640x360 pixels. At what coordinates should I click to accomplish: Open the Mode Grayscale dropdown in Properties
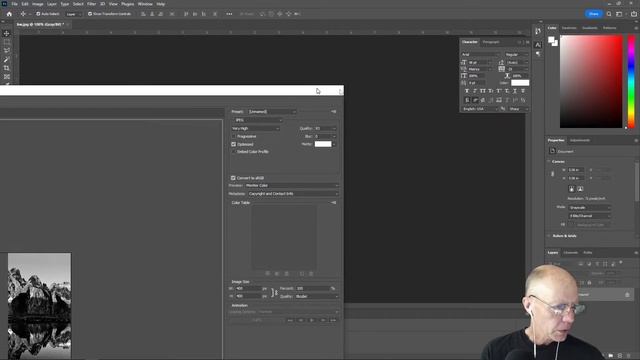pyautogui.click(x=590, y=207)
